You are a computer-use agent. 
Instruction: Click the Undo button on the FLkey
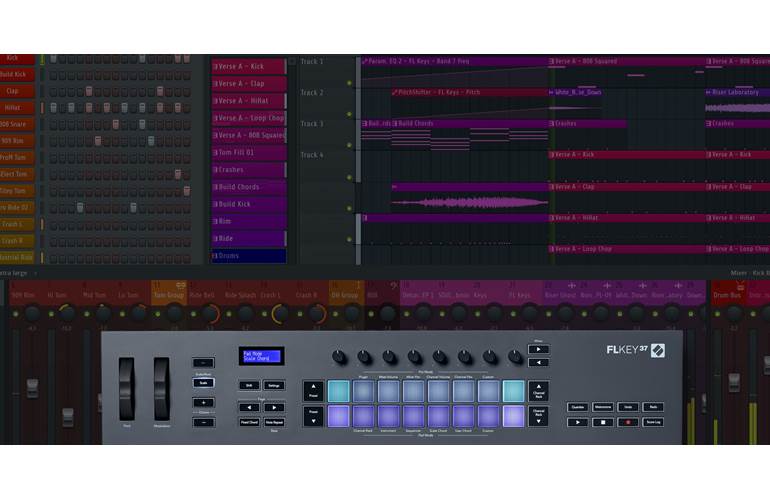628,407
